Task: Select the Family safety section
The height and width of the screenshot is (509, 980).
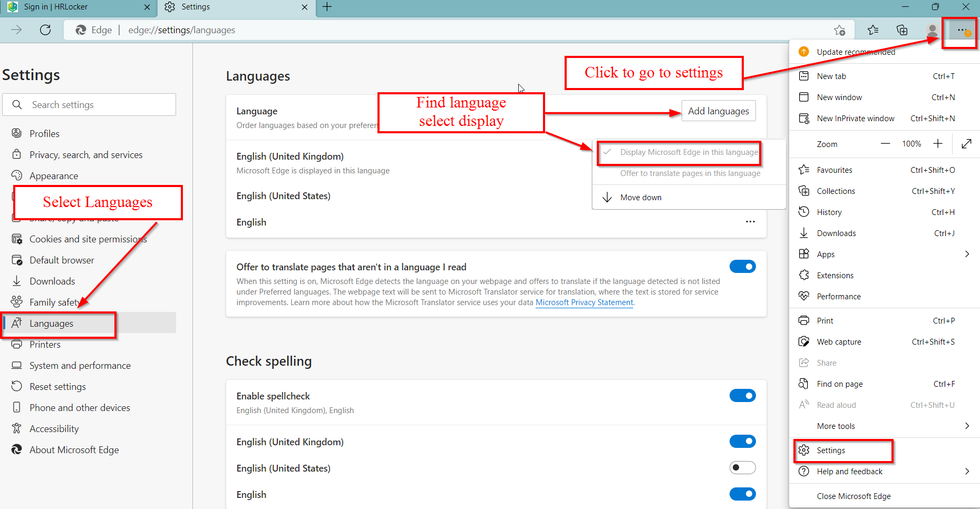Action: (x=54, y=301)
